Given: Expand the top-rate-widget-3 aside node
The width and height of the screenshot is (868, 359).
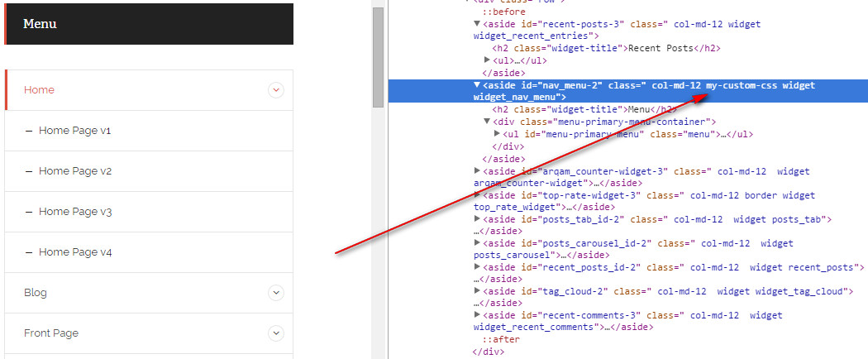Looking at the screenshot, I should pyautogui.click(x=477, y=195).
